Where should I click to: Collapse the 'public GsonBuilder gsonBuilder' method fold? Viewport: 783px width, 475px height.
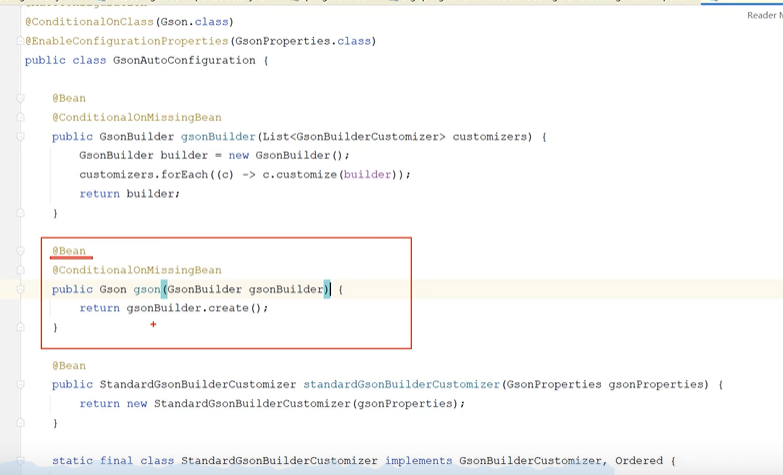pos(20,136)
